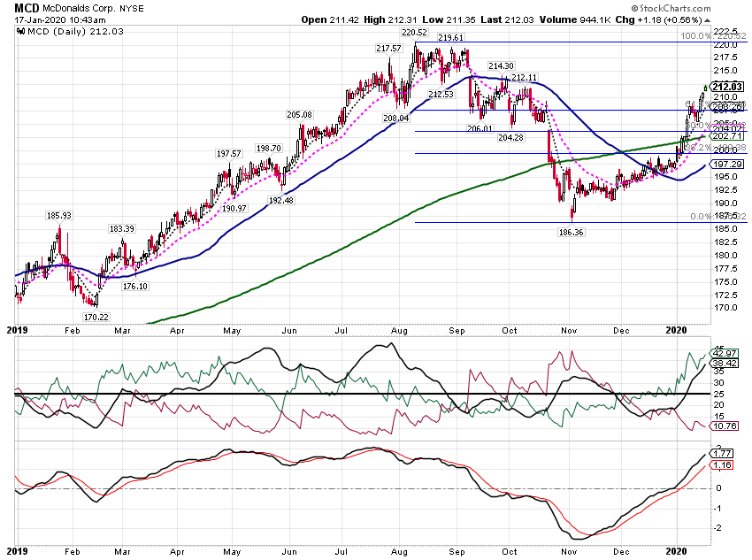The width and height of the screenshot is (752, 560).
Task: Select the 192.48 low annotation
Action: 281,201
